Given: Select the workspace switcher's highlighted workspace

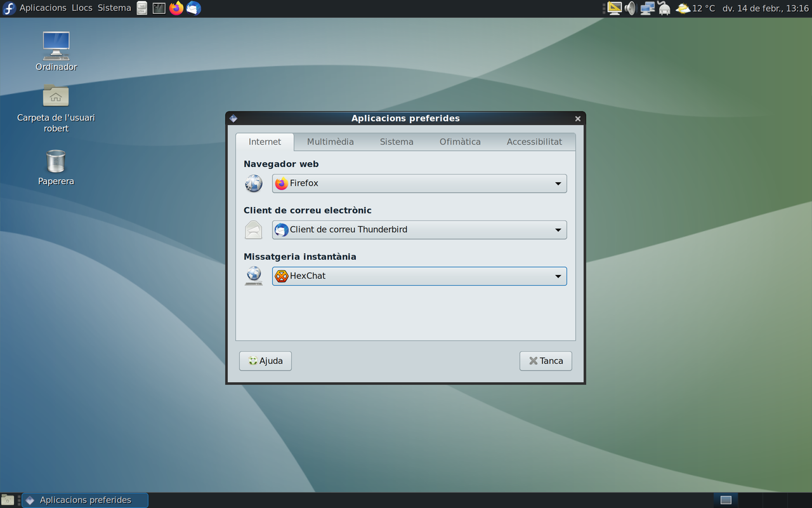Looking at the screenshot, I should [726, 500].
